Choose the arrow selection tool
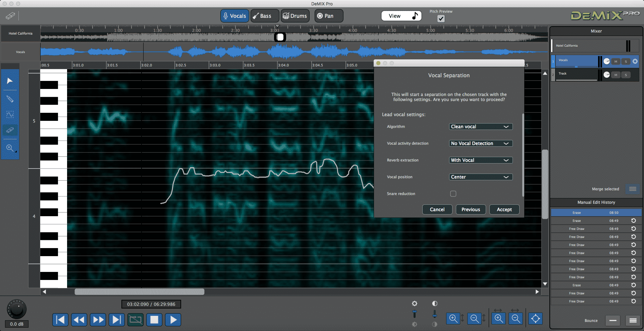 (10, 81)
